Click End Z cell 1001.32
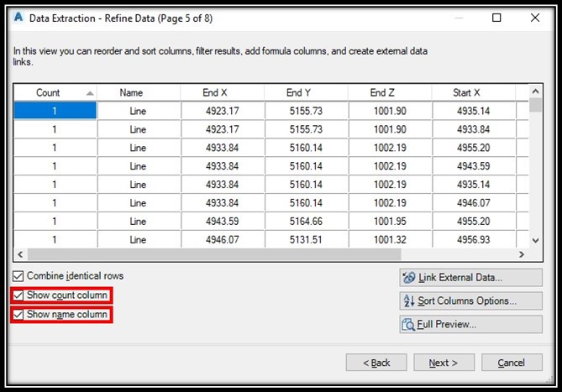The image size is (562, 392). click(391, 239)
